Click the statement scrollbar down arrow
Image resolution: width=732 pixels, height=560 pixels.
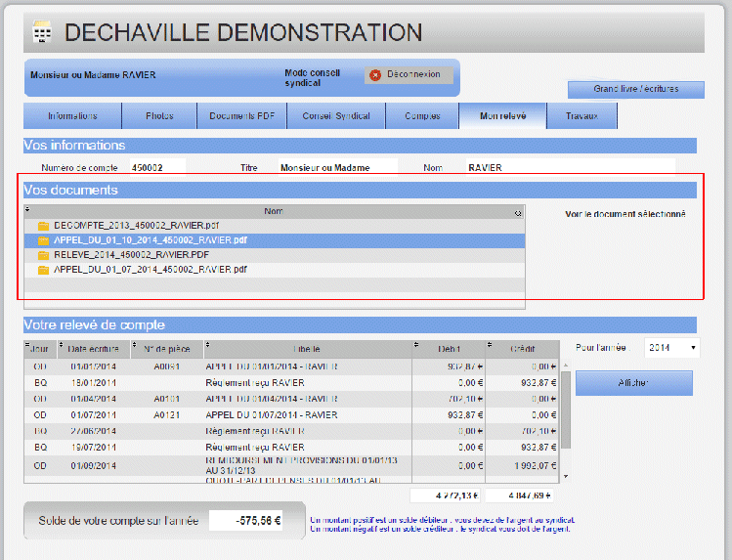[566, 477]
